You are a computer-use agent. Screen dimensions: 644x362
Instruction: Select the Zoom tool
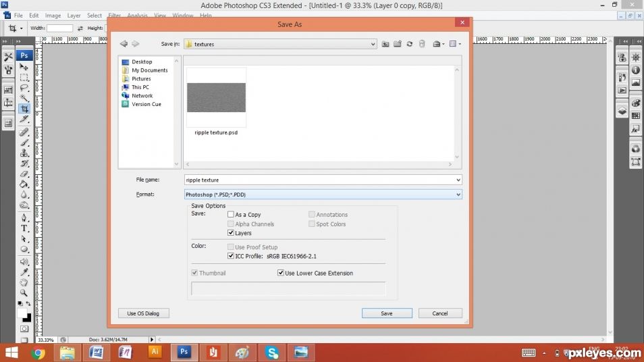[x=24, y=293]
